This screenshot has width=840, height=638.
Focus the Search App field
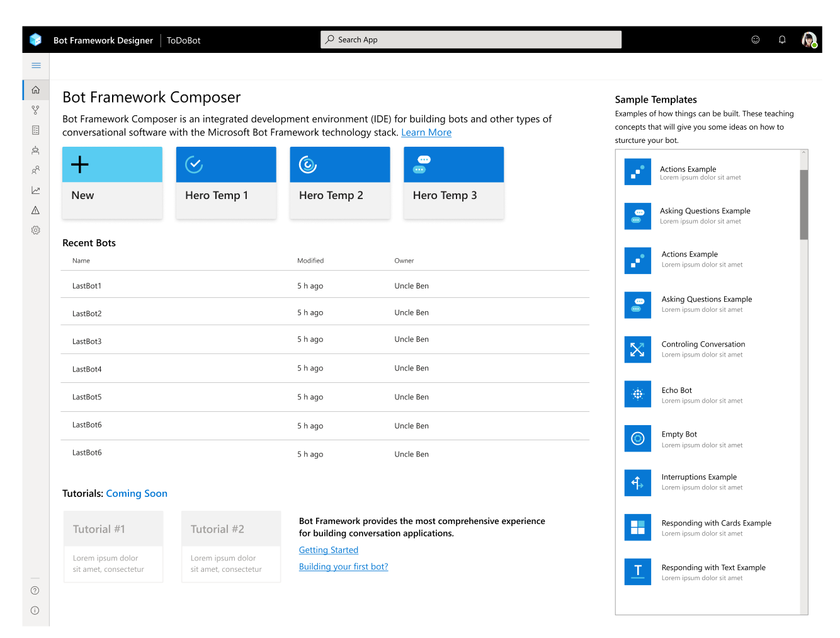[471, 40]
